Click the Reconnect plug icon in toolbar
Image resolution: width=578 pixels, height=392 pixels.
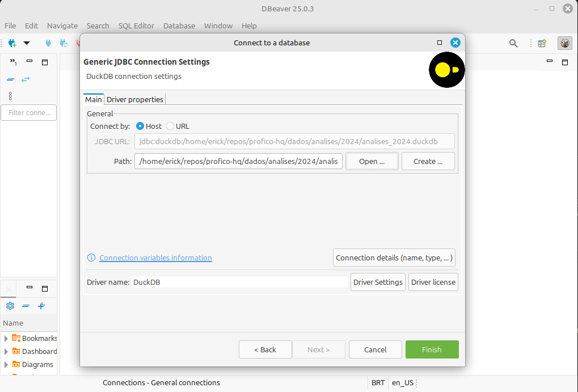[x=64, y=43]
